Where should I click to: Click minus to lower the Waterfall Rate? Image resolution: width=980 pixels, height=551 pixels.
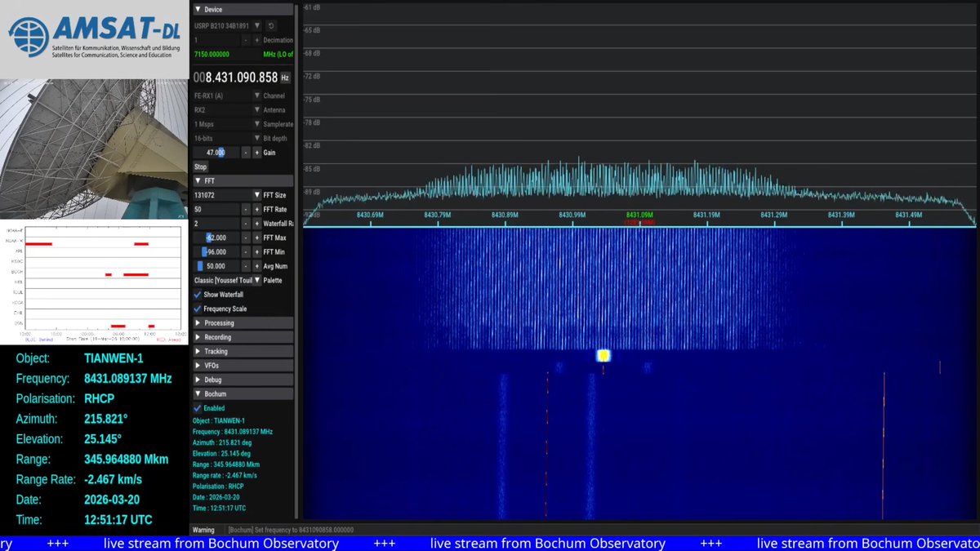point(244,224)
